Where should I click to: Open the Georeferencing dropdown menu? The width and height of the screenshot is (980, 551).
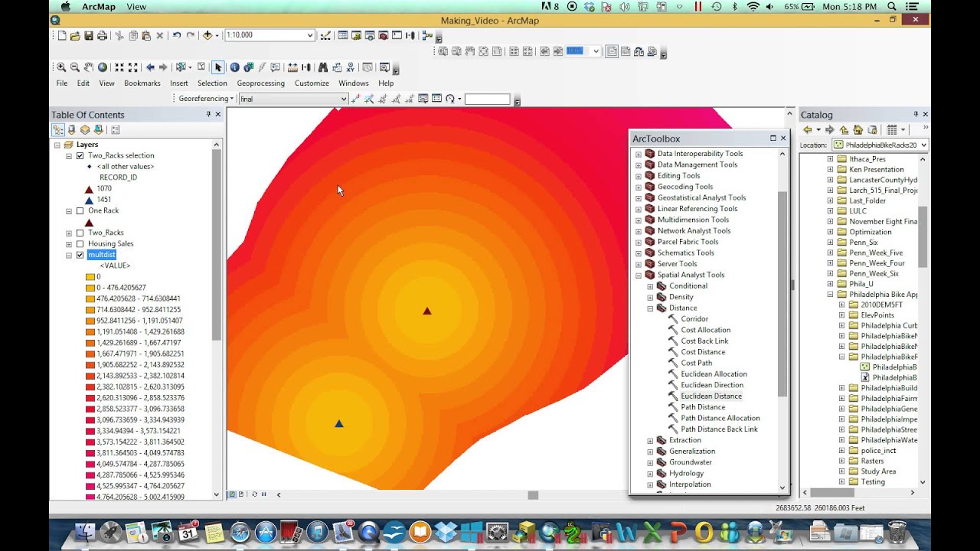click(206, 99)
